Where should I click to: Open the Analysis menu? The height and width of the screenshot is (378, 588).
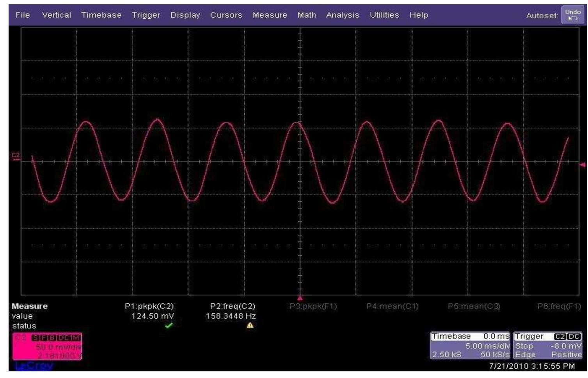pos(343,15)
